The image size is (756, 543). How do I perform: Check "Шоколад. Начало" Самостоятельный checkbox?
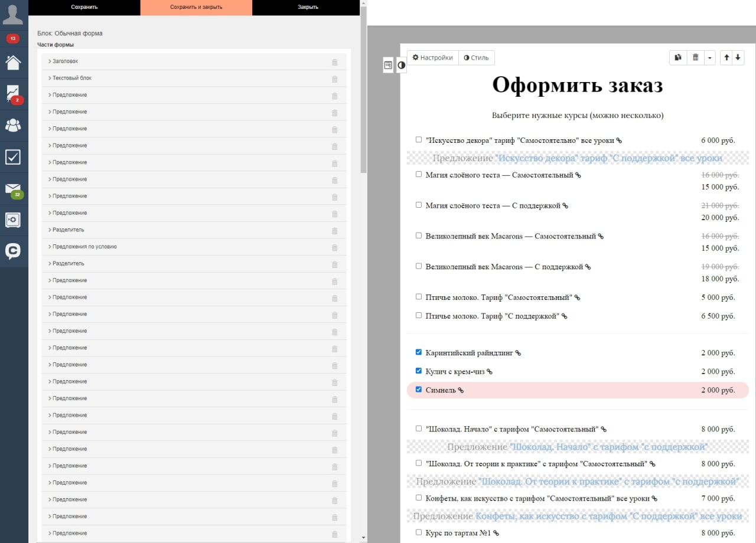pyautogui.click(x=419, y=428)
